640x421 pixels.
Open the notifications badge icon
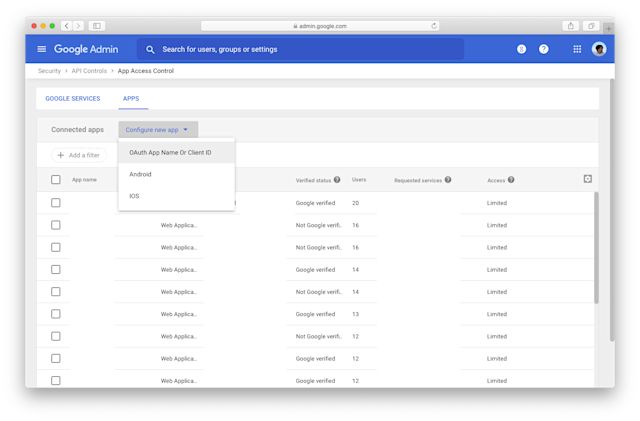521,49
